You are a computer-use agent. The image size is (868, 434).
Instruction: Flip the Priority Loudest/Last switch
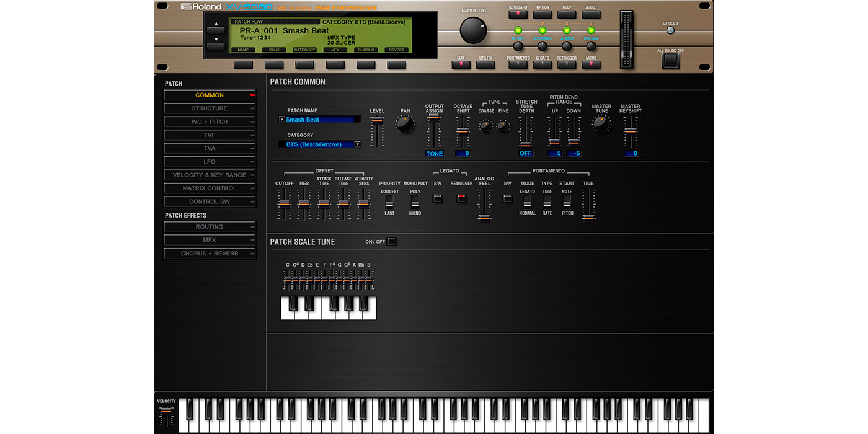click(389, 202)
